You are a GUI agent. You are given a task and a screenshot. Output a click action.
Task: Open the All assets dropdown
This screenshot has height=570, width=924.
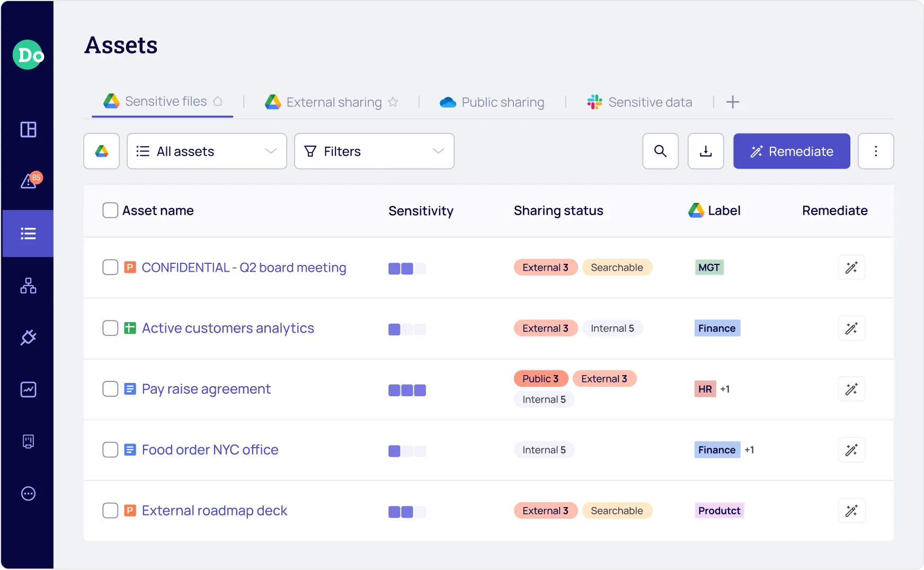click(207, 151)
